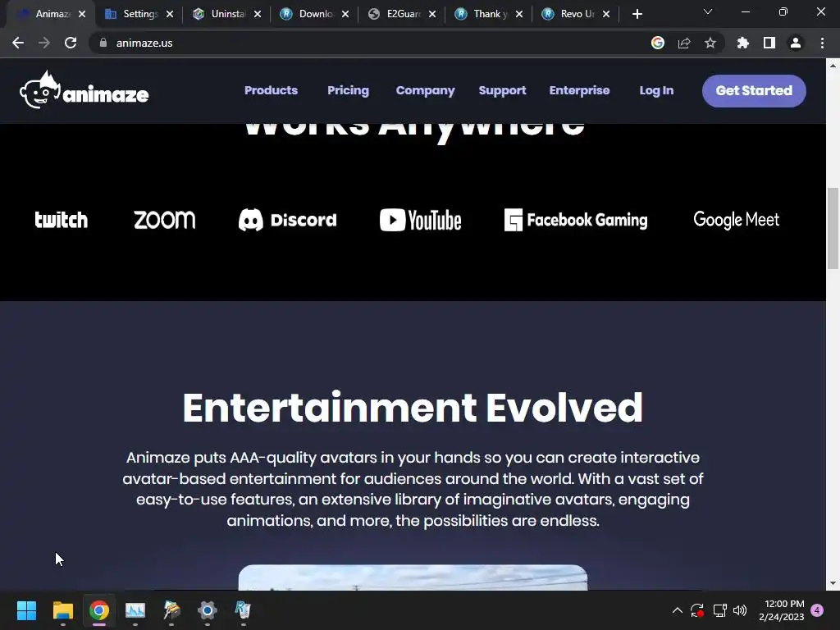The image size is (840, 630).
Task: Open tab search dropdown chevron
Action: [708, 11]
